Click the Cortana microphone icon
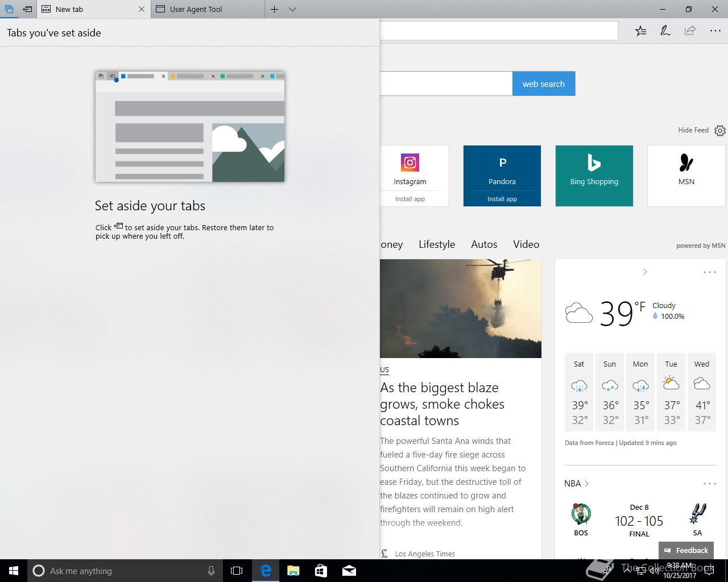 [x=211, y=571]
